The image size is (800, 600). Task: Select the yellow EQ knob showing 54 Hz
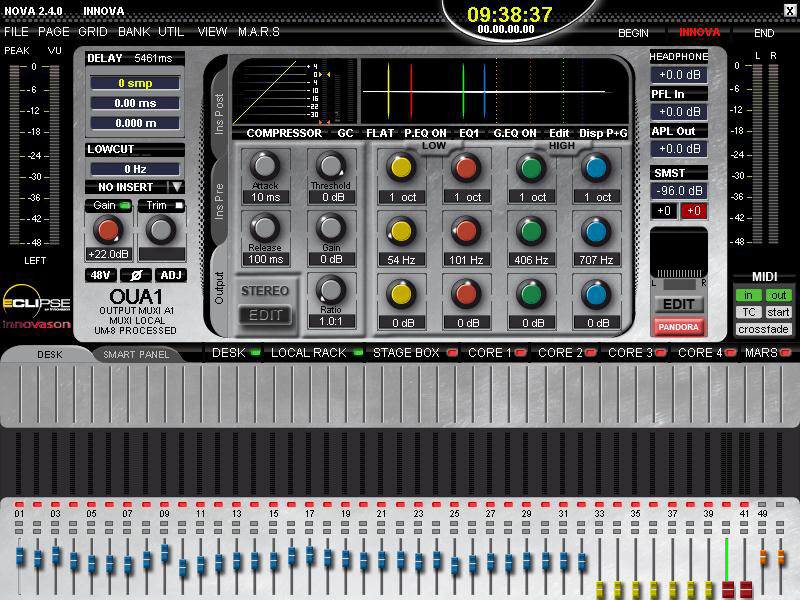pyautogui.click(x=401, y=231)
